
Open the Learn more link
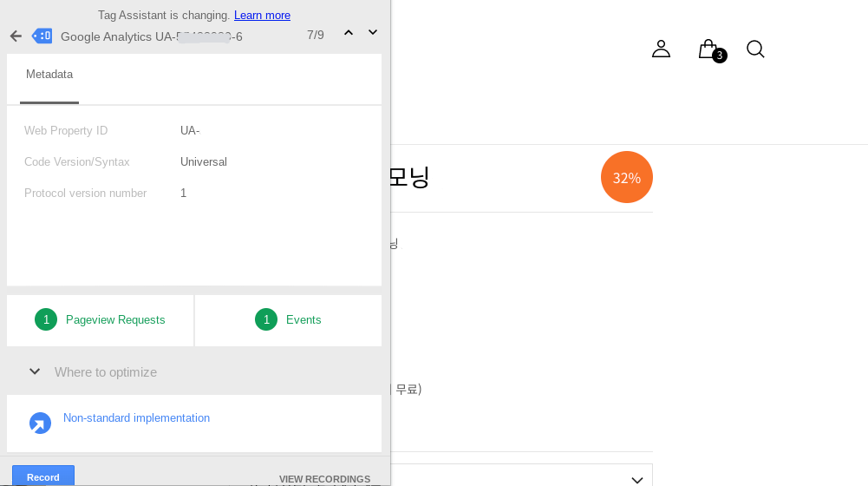pyautogui.click(x=262, y=15)
